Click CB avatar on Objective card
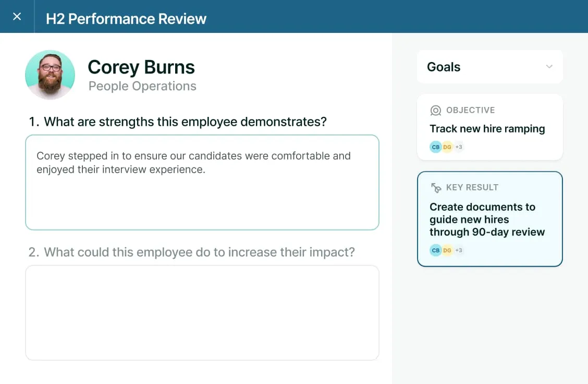Screen dimensions: 588x384 point(436,147)
